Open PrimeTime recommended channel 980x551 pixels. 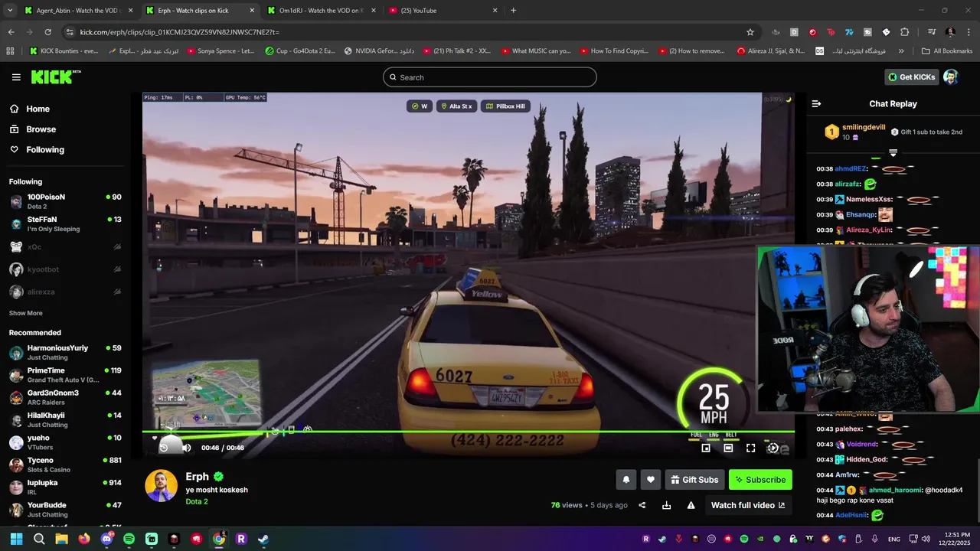click(66, 375)
